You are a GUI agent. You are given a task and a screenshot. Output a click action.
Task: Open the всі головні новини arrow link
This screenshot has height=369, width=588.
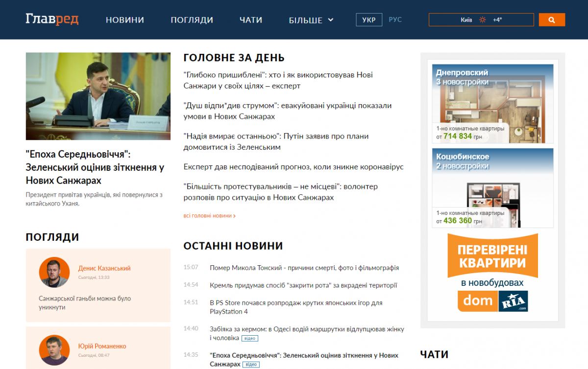[210, 215]
